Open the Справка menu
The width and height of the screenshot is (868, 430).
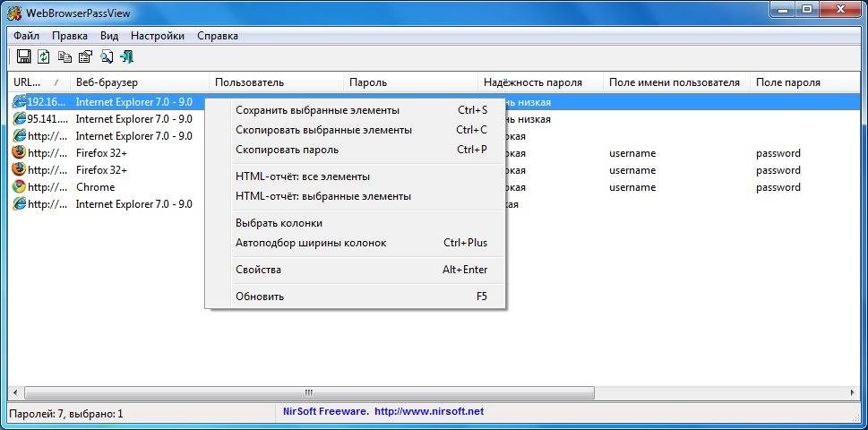(218, 36)
